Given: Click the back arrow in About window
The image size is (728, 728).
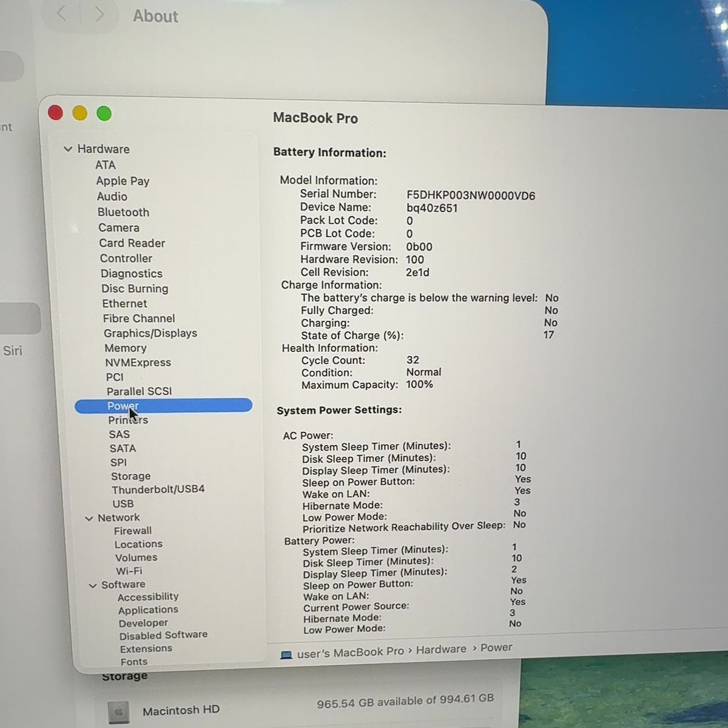Looking at the screenshot, I should 61,13.
